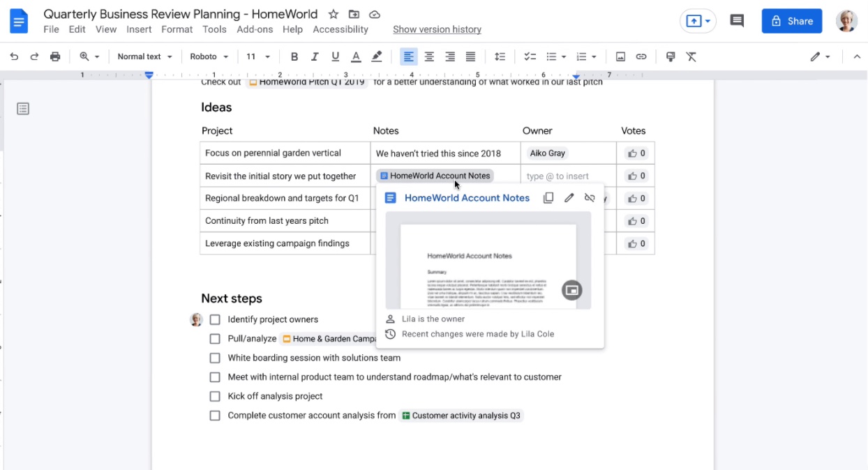Change the text color
The image size is (868, 470).
click(x=356, y=56)
